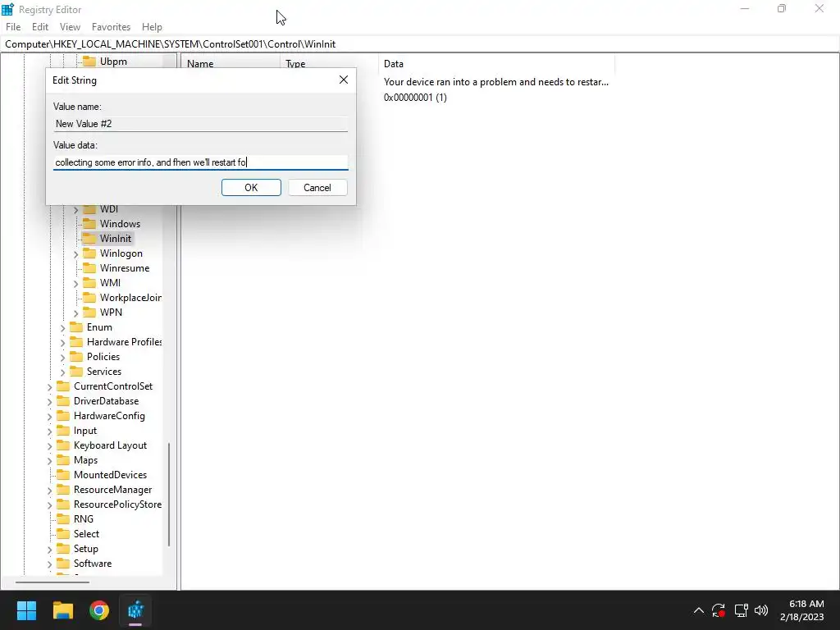The height and width of the screenshot is (630, 840).
Task: Expand the Services key
Action: click(62, 372)
